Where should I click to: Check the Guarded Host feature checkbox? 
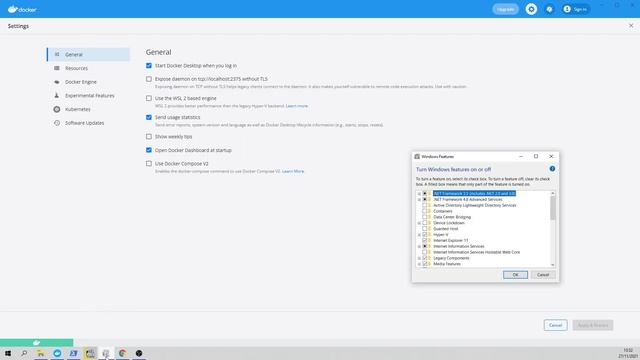pos(424,229)
